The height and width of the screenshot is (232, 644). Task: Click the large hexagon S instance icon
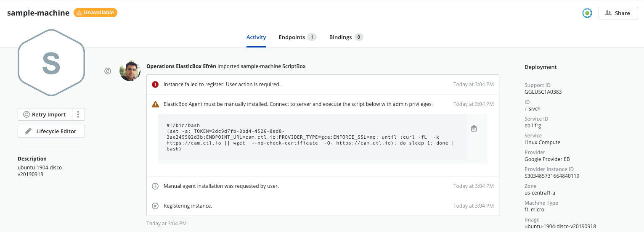coord(51,63)
